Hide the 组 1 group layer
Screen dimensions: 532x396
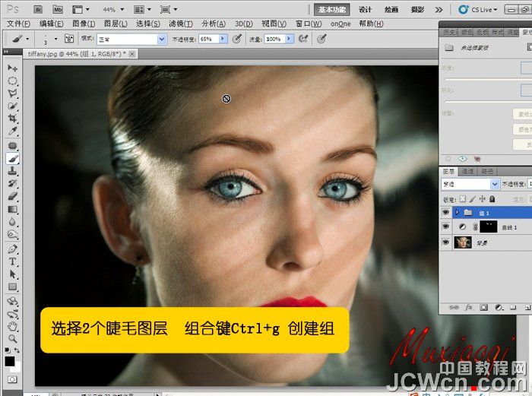(x=446, y=212)
